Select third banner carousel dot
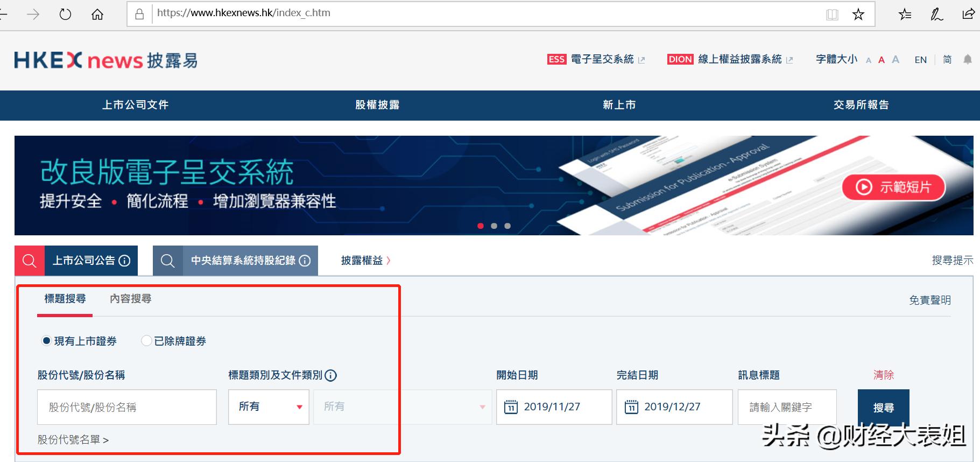980x462 pixels. coord(507,226)
